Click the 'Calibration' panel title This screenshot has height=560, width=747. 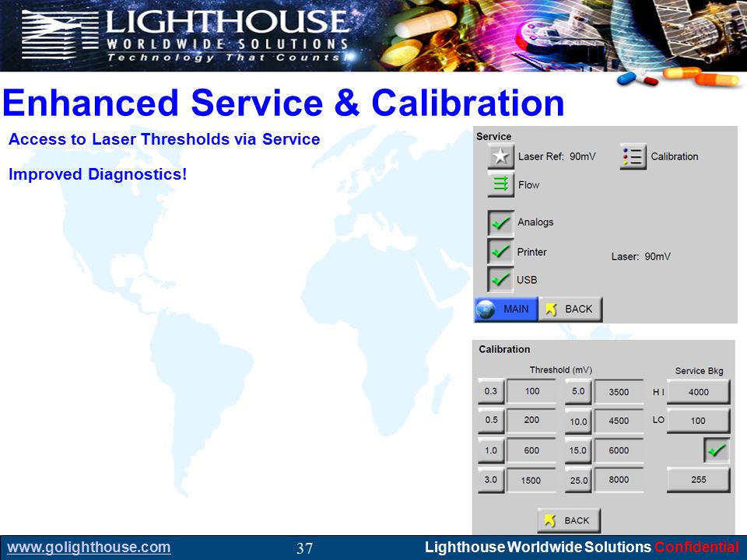(x=504, y=349)
